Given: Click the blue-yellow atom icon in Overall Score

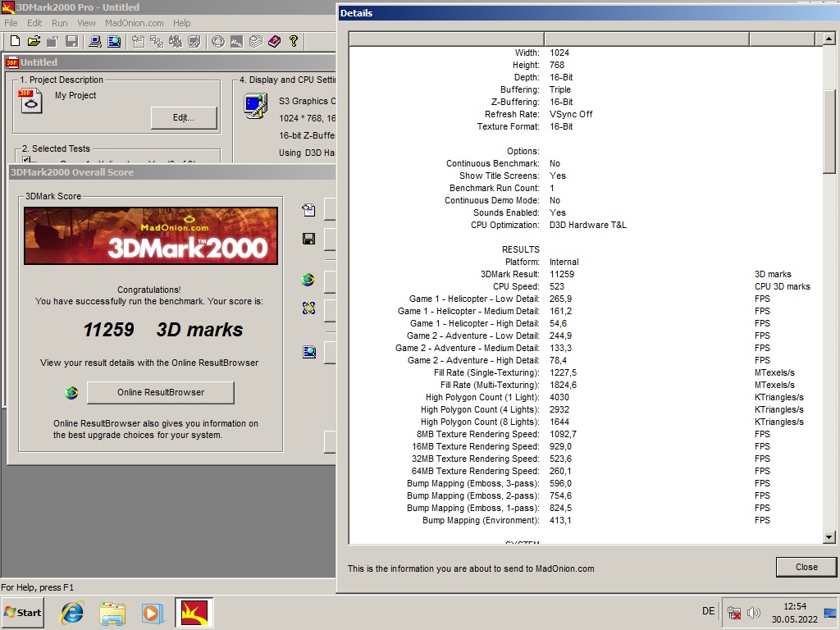Looking at the screenshot, I should [308, 308].
